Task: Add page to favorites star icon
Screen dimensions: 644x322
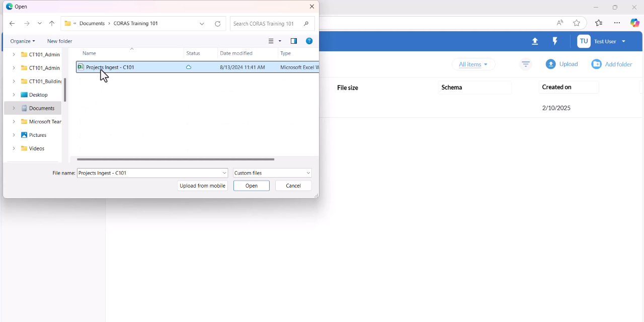Action: point(577,23)
